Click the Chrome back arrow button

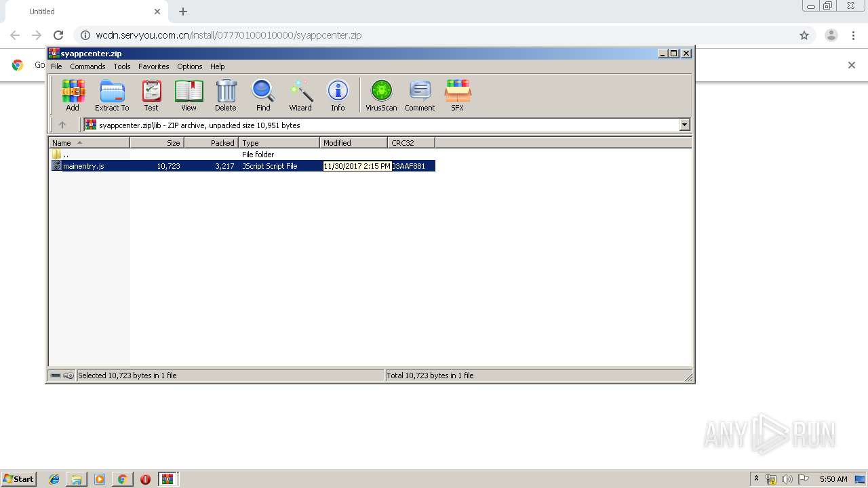pos(15,35)
